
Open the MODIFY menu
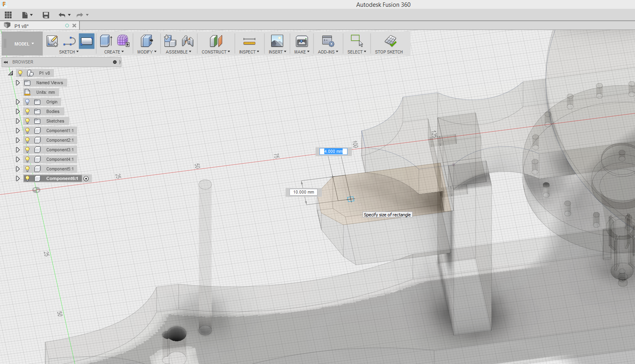tap(147, 52)
